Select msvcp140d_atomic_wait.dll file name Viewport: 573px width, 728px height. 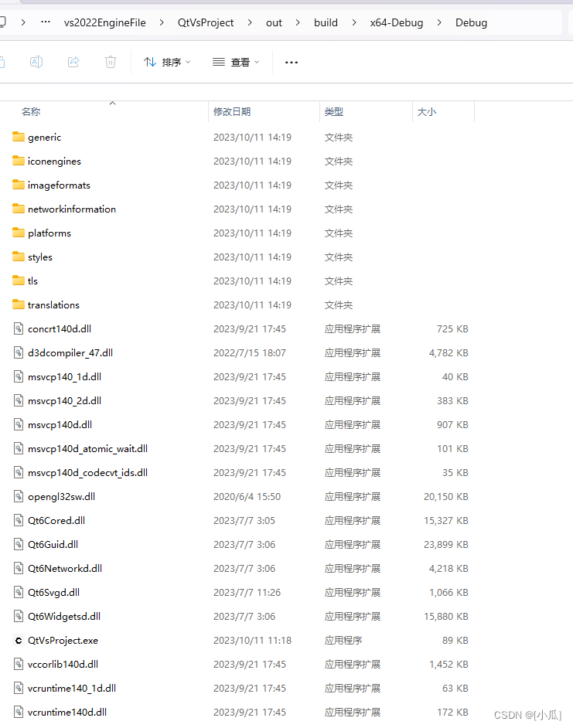pos(88,448)
